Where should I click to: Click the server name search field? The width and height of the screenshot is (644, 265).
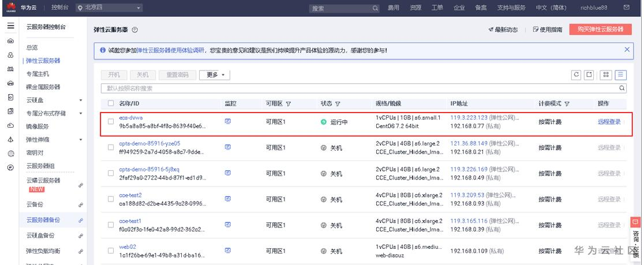tap(358, 88)
